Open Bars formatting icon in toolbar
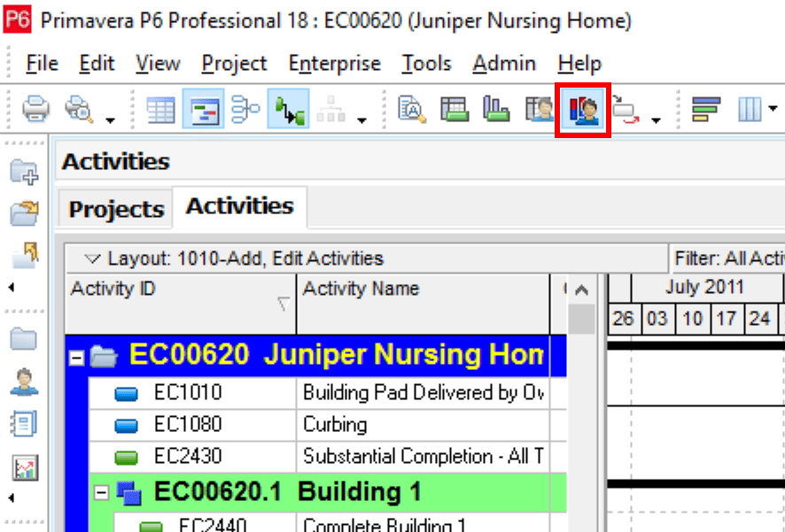The image size is (785, 532). click(706, 110)
